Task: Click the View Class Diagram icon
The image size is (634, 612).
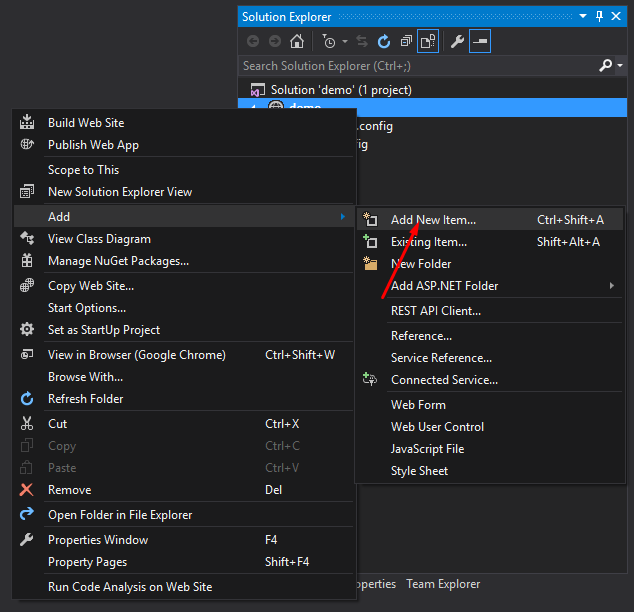Action: (27, 238)
